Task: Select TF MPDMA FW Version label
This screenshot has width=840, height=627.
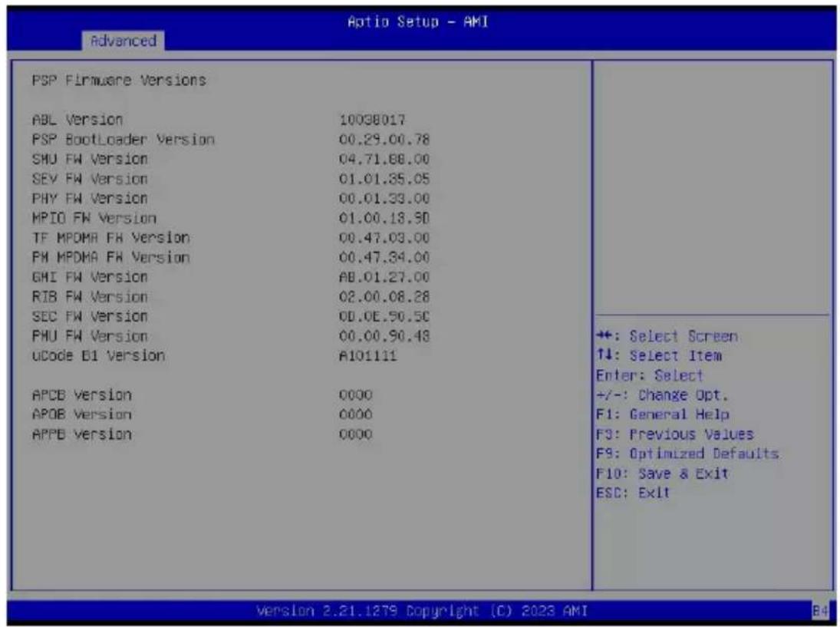Action: tap(111, 237)
